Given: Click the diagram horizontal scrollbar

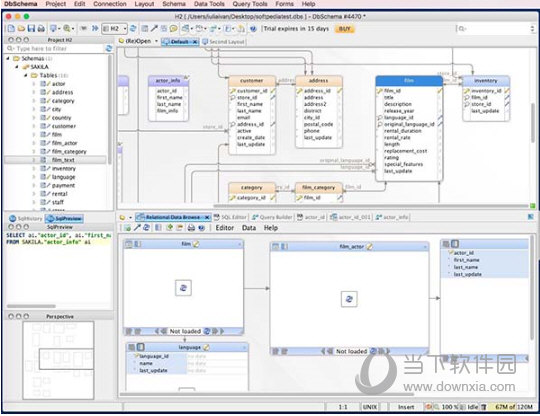Looking at the screenshot, I should pos(371,206).
